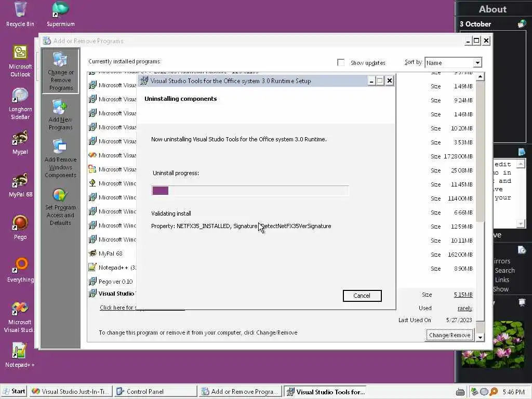This screenshot has width=532, height=399.
Task: Click the sidebar note scroll down arrow
Action: [521, 223]
